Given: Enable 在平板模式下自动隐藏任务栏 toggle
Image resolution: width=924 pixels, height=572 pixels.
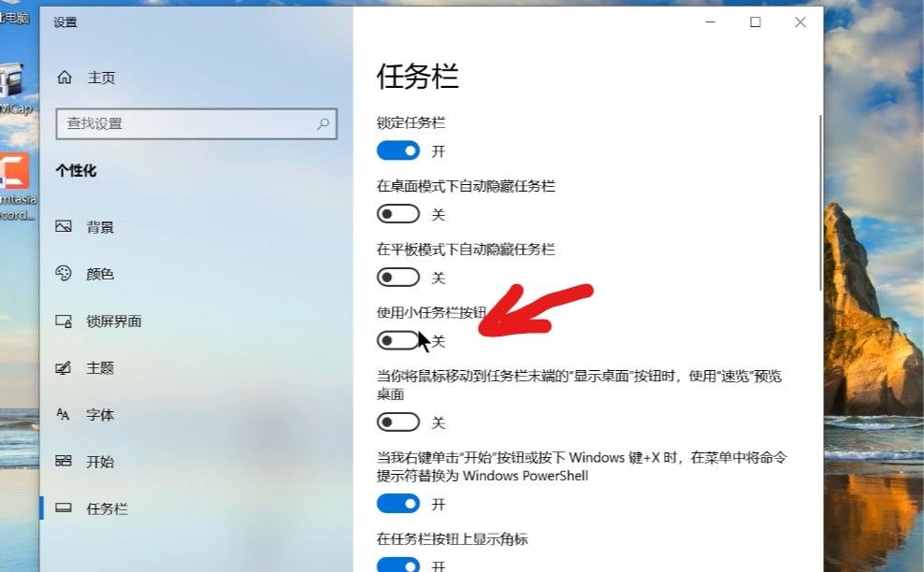Looking at the screenshot, I should [x=398, y=277].
